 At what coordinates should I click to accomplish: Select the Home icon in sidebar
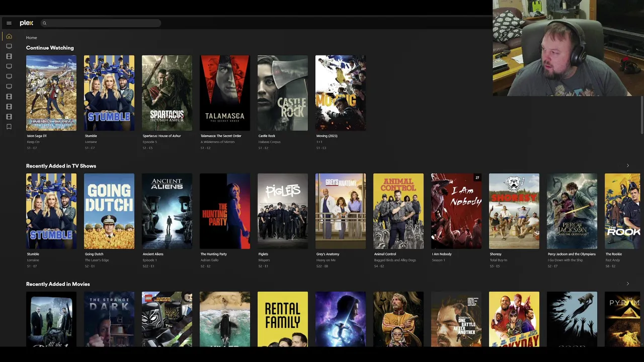[x=9, y=36]
